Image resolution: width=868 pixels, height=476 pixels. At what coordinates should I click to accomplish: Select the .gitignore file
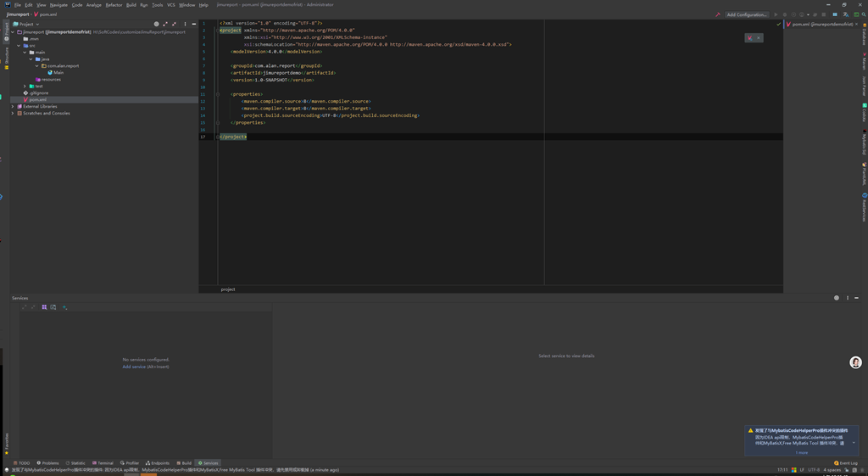[x=35, y=93]
